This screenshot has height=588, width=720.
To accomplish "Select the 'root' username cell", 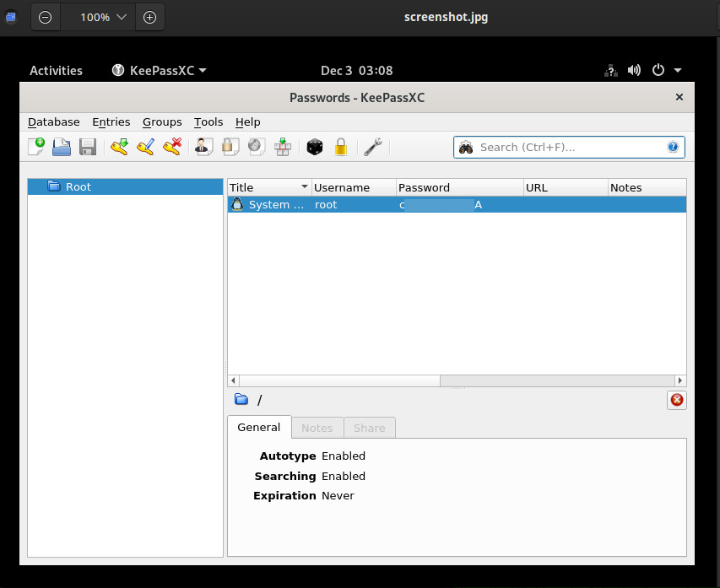I will point(354,205).
